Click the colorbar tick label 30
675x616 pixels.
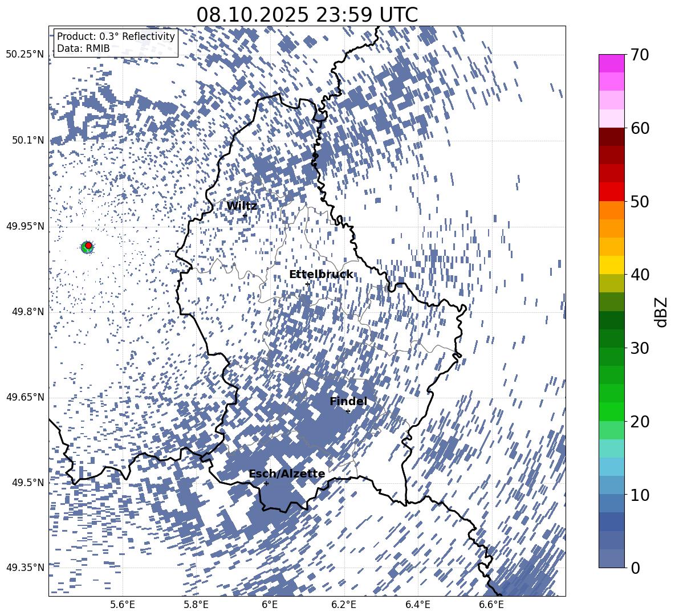(640, 348)
